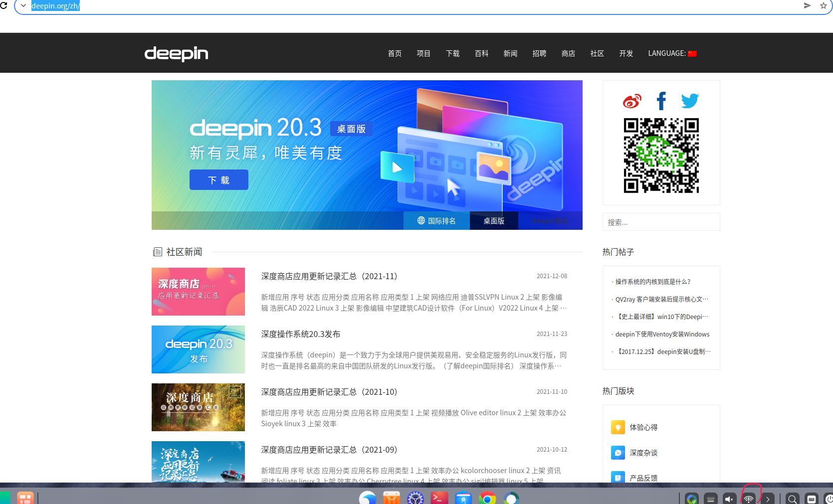Screen dimensions: 833x504
Task: Collapse the tray with the arrow toggle
Action: 768,499
